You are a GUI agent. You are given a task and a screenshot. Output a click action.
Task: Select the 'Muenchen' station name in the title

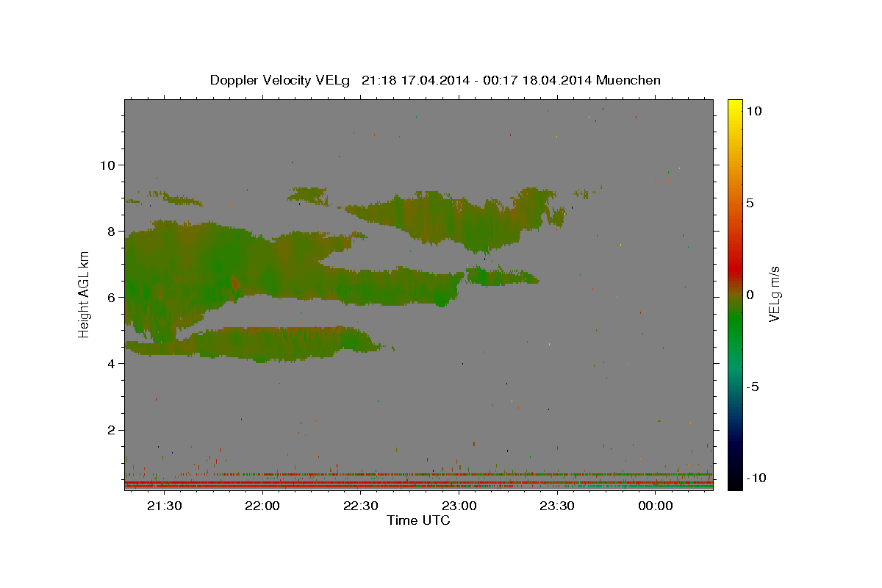[628, 80]
